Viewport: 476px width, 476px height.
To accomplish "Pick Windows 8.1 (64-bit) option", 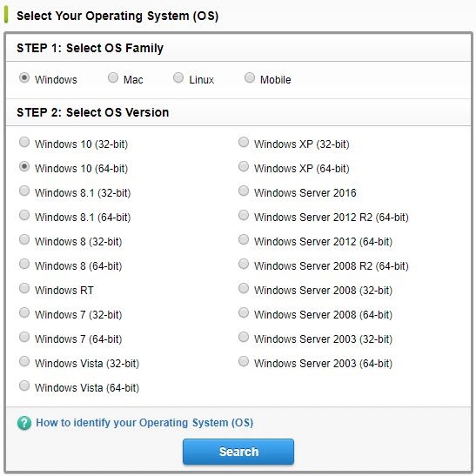I will [x=24, y=215].
